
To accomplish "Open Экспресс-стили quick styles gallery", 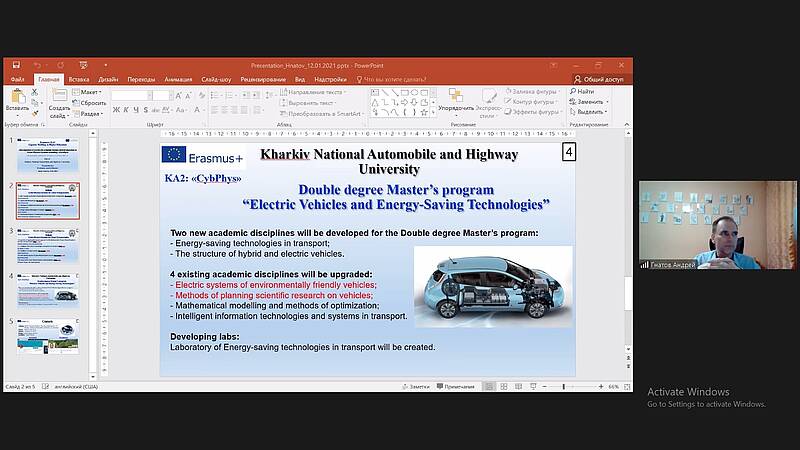I will (x=488, y=104).
